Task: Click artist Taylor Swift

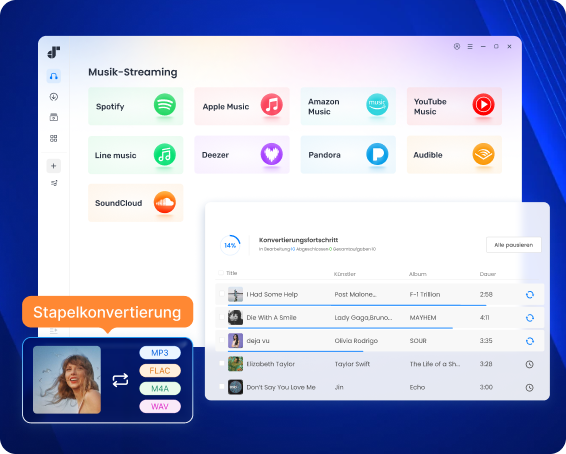Action: (x=352, y=364)
